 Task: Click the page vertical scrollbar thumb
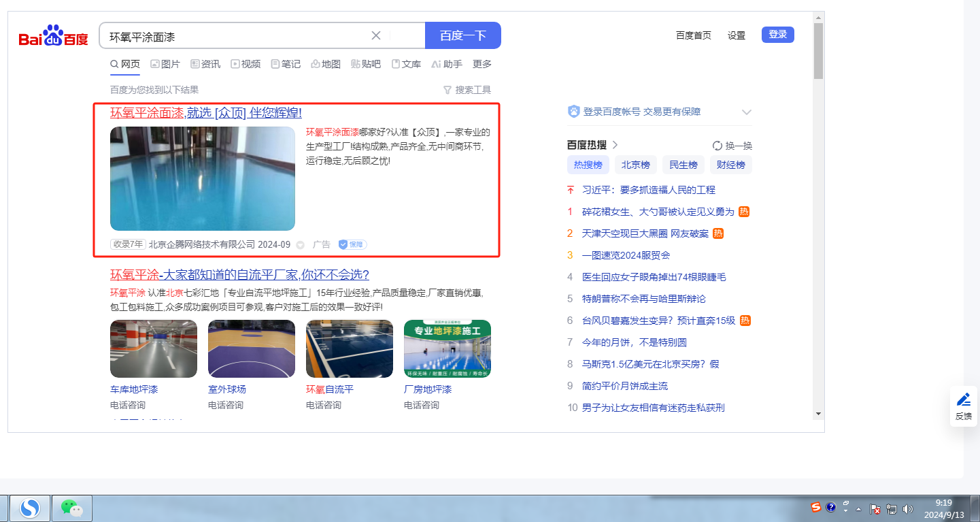(x=818, y=51)
